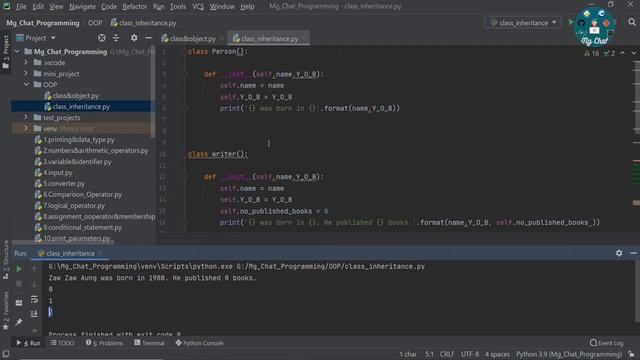Open the Terminal tool window
Screen dimensions: 640x360
149,343
